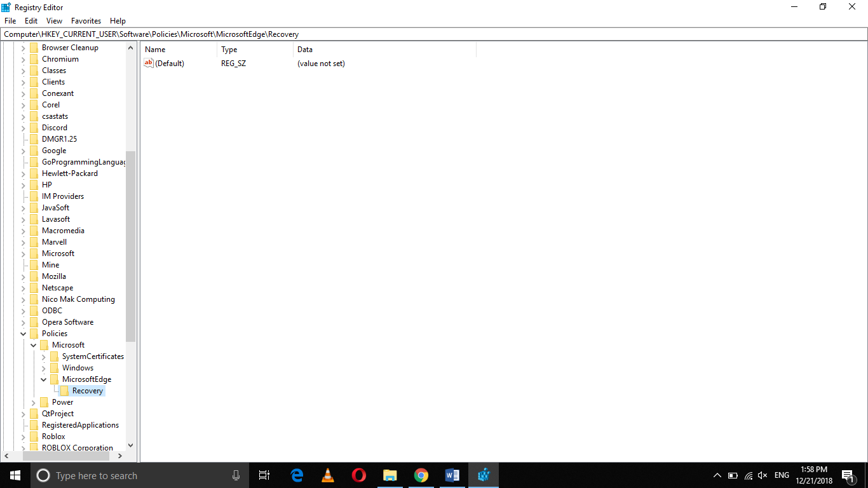The height and width of the screenshot is (488, 868).
Task: Open File Explorer from the taskbar
Action: pyautogui.click(x=390, y=475)
